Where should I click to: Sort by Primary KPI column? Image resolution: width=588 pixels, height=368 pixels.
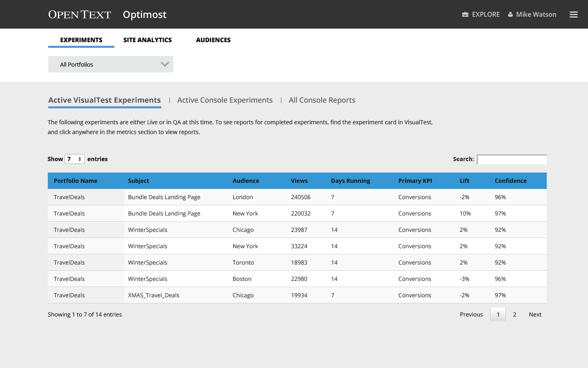coord(415,181)
